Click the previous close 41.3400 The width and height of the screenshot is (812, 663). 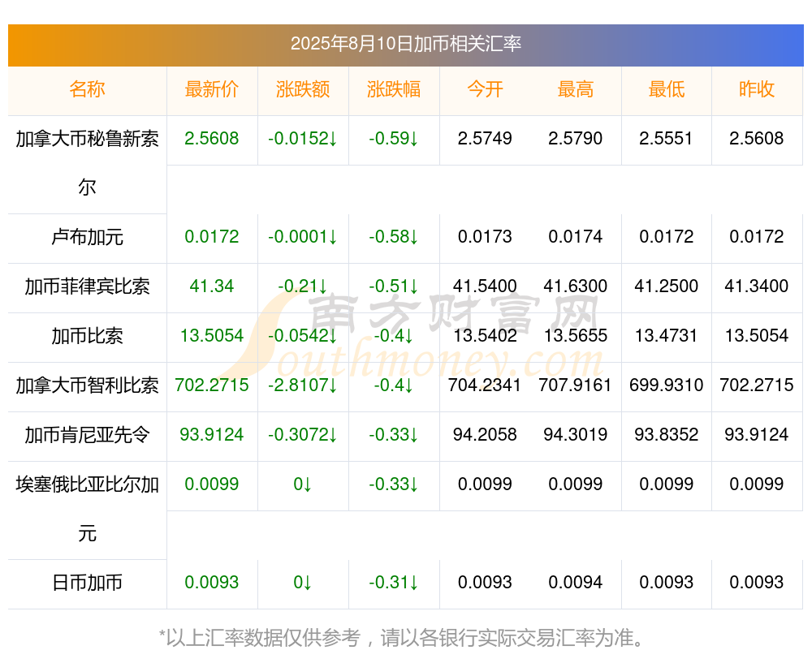pyautogui.click(x=757, y=286)
